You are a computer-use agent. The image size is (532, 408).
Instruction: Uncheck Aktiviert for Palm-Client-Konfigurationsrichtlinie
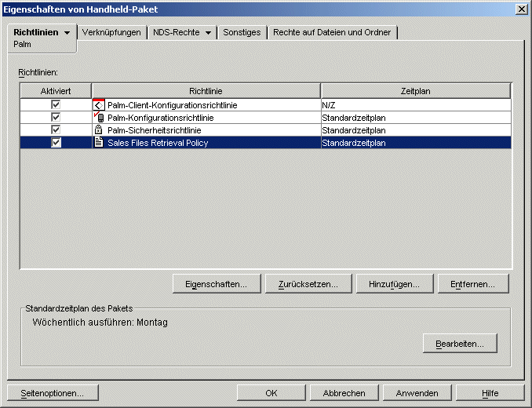(x=56, y=105)
